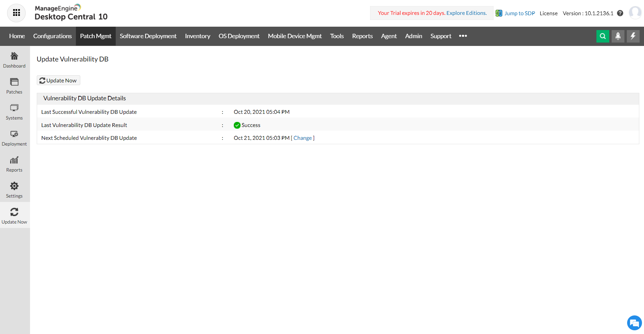The height and width of the screenshot is (334, 644).
Task: Open the global search with the magnifier icon
Action: (603, 36)
